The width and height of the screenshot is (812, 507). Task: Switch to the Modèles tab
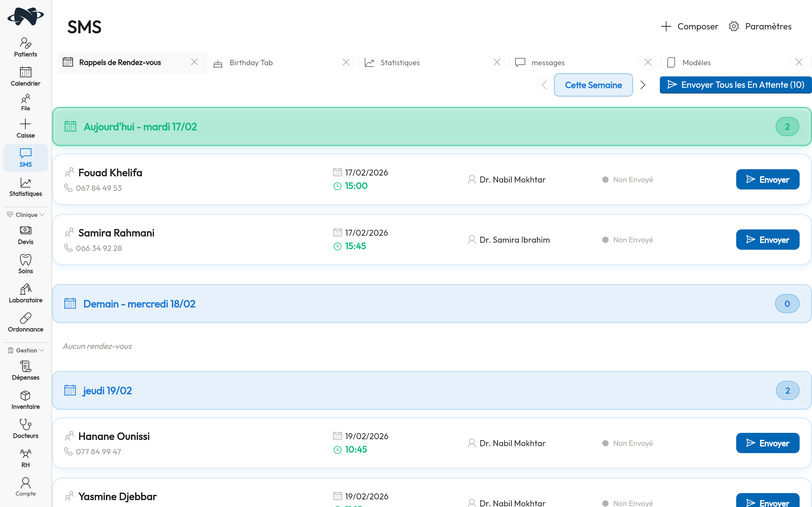[696, 63]
